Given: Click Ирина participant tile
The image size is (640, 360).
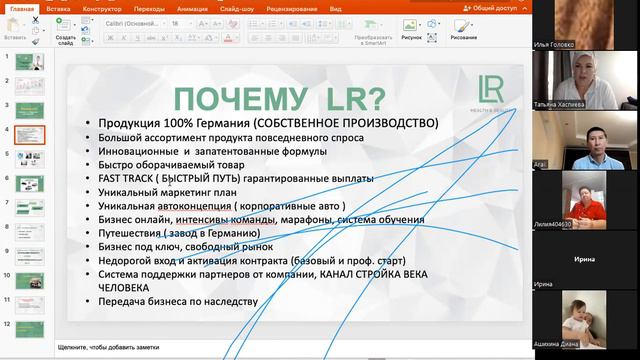Looking at the screenshot, I should click(x=585, y=259).
